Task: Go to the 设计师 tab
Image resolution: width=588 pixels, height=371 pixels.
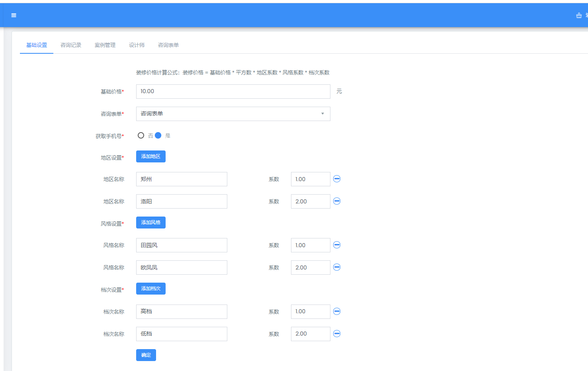Action: tap(137, 45)
